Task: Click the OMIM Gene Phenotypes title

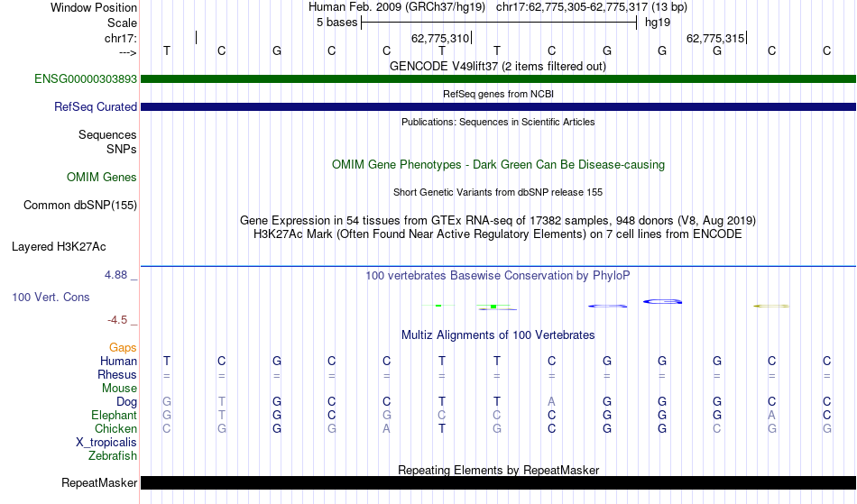Action: coord(498,164)
